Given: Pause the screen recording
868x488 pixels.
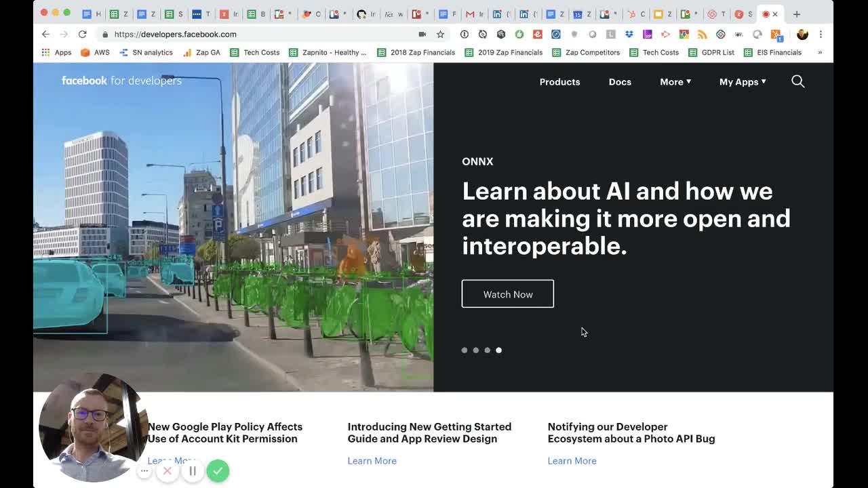Looking at the screenshot, I should (193, 470).
